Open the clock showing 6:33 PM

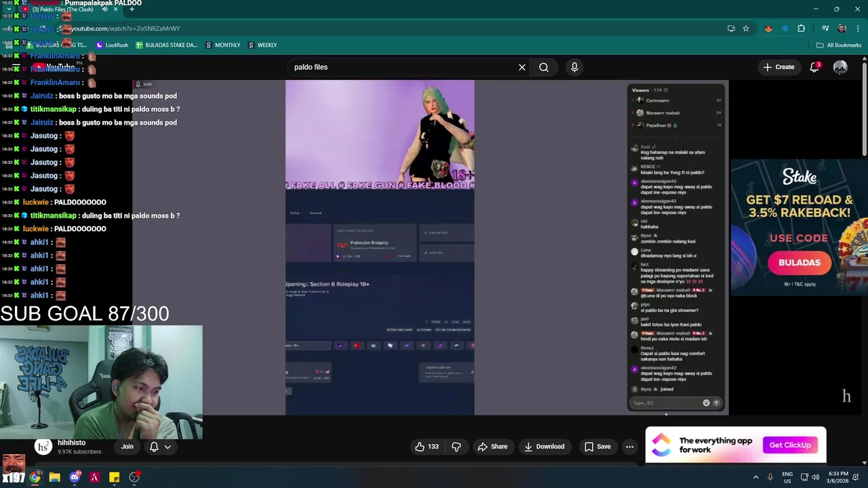pyautogui.click(x=837, y=477)
